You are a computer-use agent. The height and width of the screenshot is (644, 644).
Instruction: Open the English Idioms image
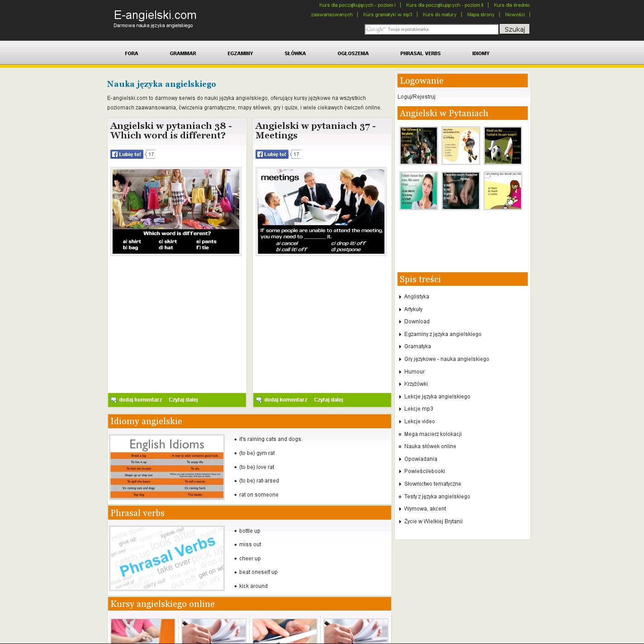[167, 467]
